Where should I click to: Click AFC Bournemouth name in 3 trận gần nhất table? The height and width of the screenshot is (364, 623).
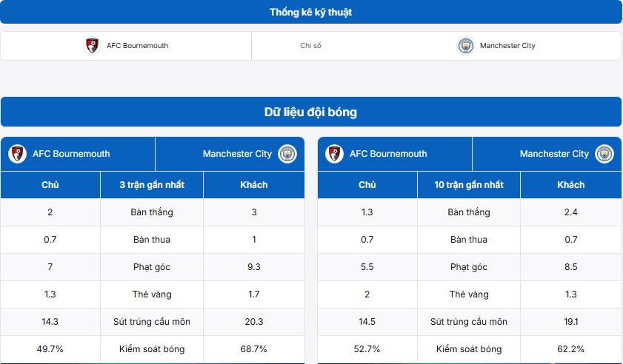coord(72,154)
